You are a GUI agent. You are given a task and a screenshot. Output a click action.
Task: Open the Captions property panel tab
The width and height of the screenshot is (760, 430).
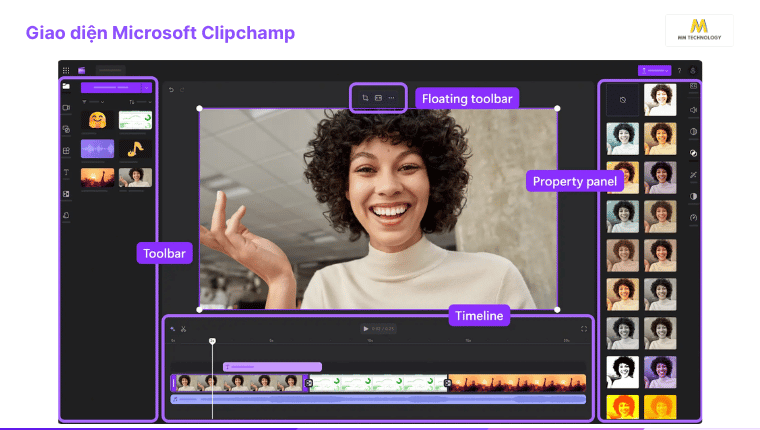(694, 86)
